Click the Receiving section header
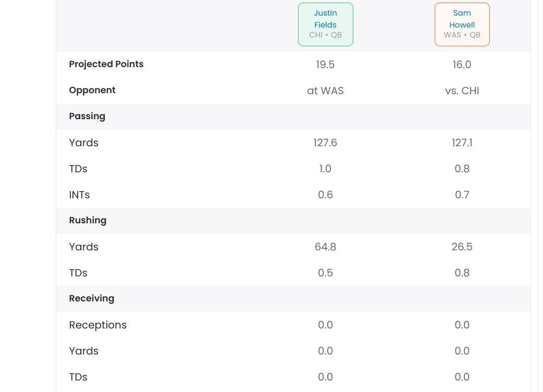This screenshot has height=392, width=543. click(x=92, y=298)
